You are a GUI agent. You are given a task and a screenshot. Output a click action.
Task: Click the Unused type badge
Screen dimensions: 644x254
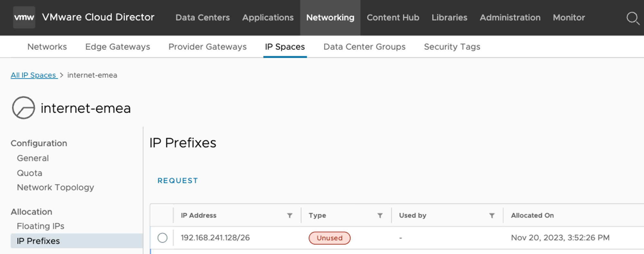(329, 238)
